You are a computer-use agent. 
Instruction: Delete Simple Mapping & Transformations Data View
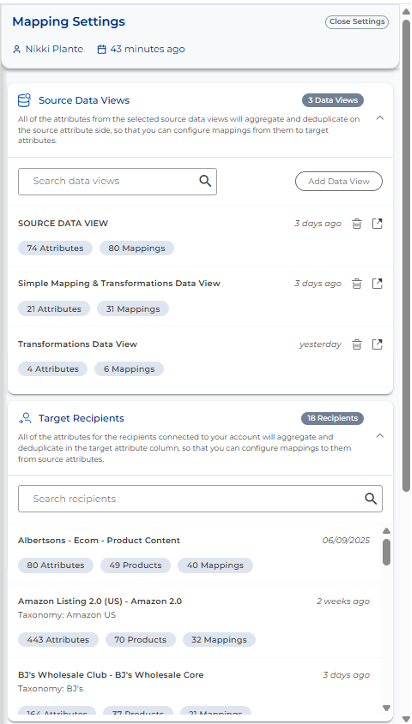(x=357, y=284)
